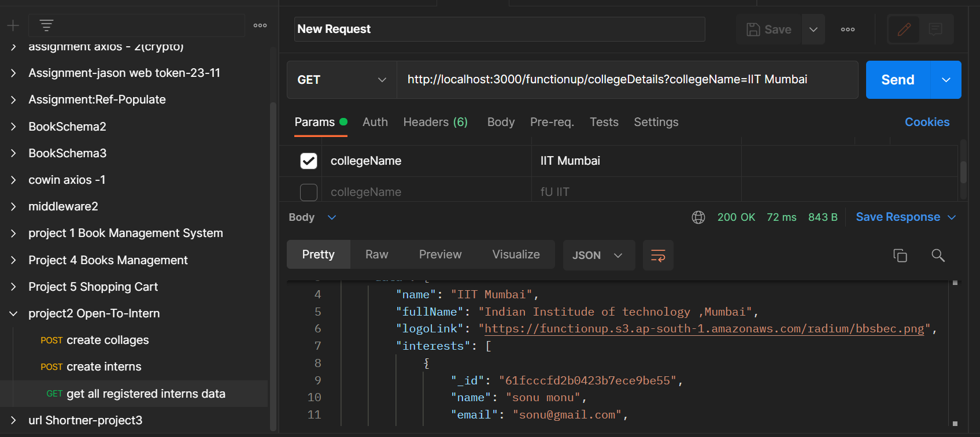This screenshot has width=980, height=437.
Task: Open request more actions menu beside Save
Action: 848,29
